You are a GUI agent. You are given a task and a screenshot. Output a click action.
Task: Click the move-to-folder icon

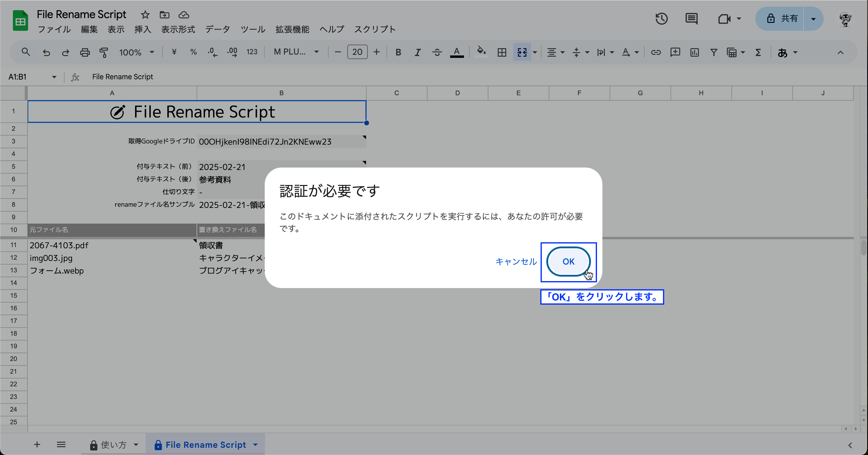[164, 15]
